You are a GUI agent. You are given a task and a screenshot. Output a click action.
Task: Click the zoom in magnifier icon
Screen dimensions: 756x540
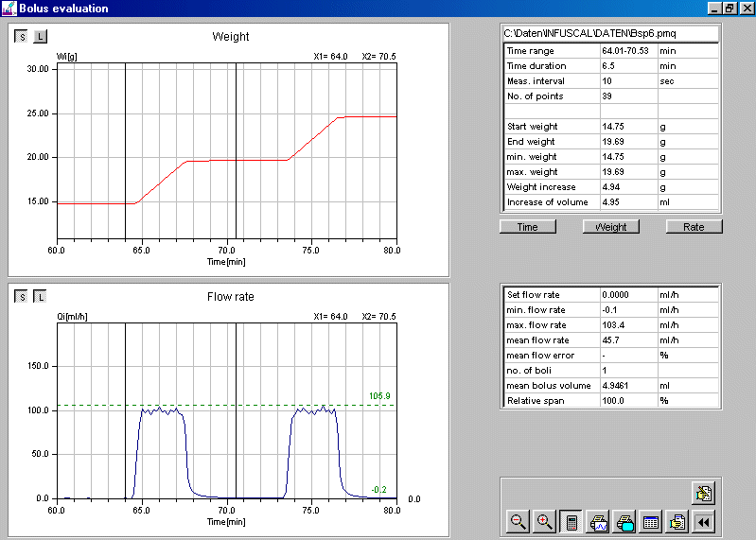544,522
